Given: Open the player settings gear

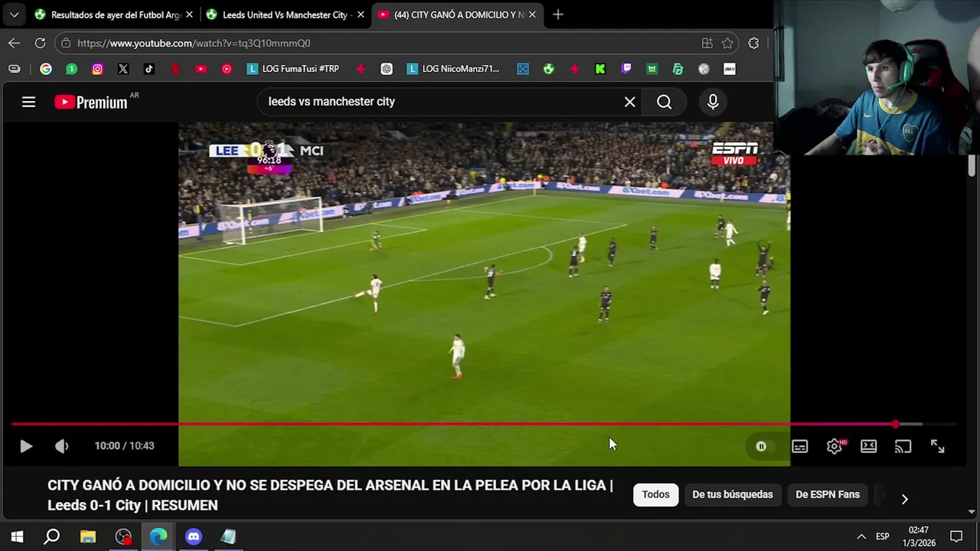Looking at the screenshot, I should (835, 446).
